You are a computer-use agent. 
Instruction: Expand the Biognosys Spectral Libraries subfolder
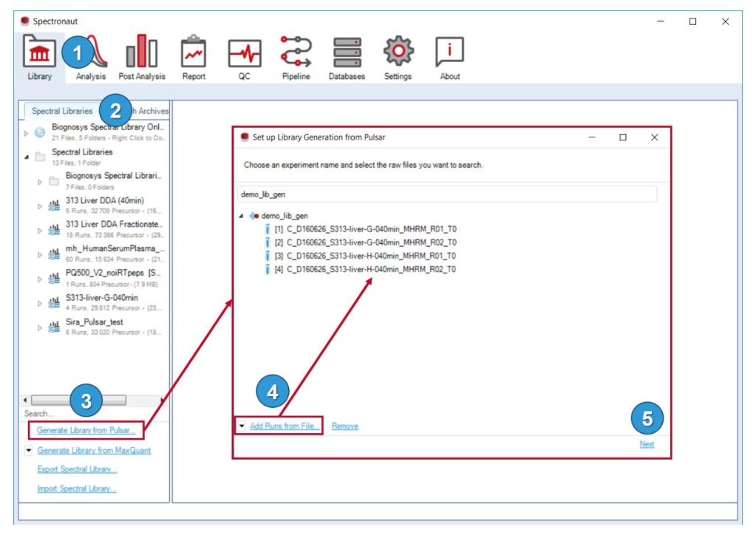[x=39, y=183]
